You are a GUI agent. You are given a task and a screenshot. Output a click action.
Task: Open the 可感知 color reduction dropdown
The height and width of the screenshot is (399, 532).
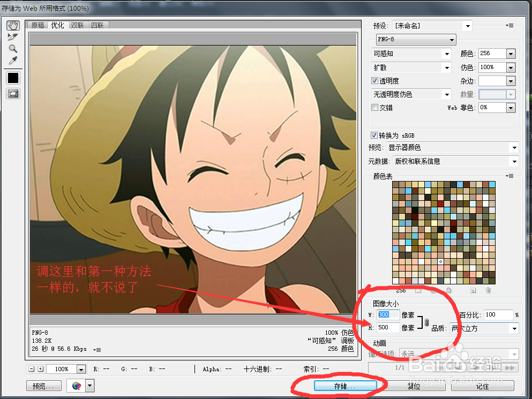tap(411, 54)
